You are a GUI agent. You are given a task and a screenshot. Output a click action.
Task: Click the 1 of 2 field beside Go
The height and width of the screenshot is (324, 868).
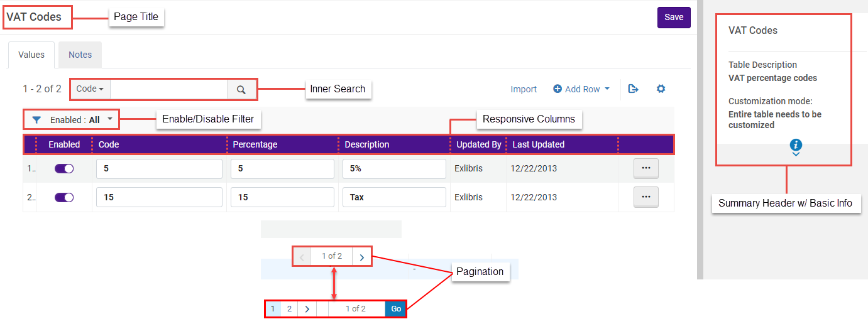pyautogui.click(x=356, y=309)
